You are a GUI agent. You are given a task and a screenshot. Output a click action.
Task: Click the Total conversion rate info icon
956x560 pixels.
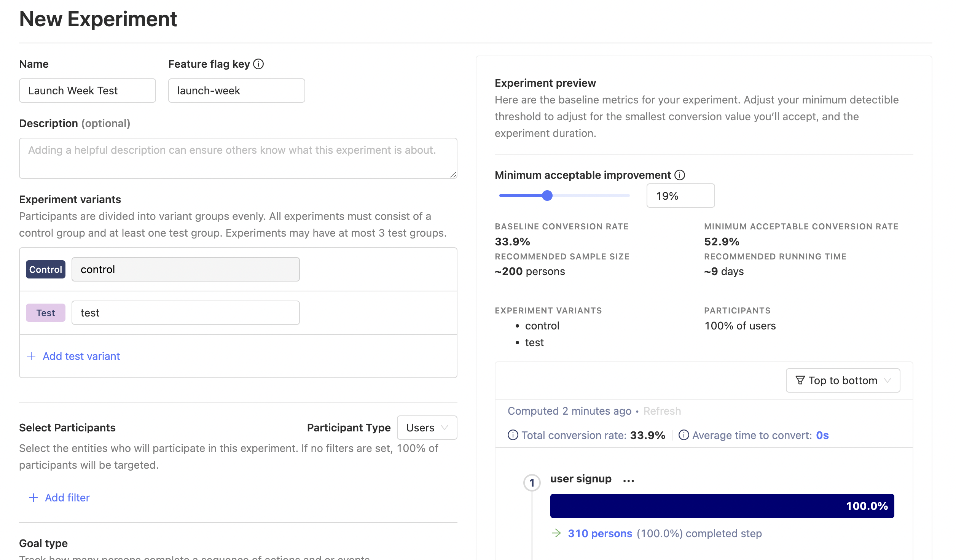[513, 435]
